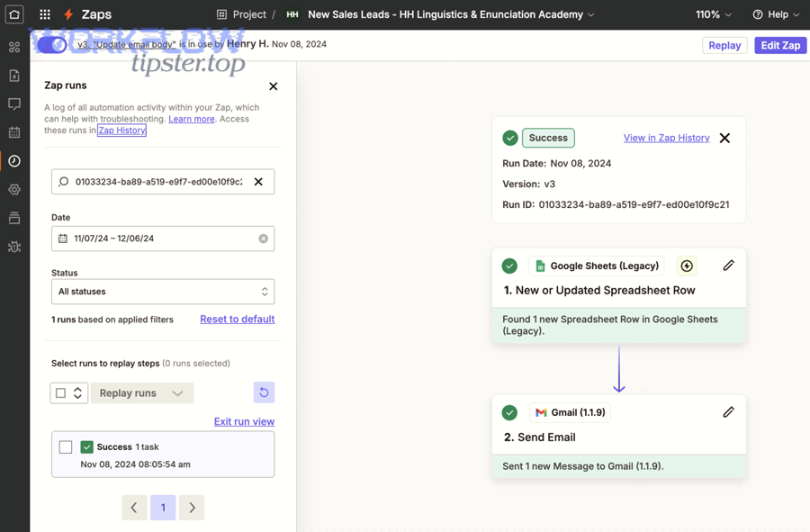Open the Zap History link in panel
This screenshot has height=532, width=810.
[121, 131]
